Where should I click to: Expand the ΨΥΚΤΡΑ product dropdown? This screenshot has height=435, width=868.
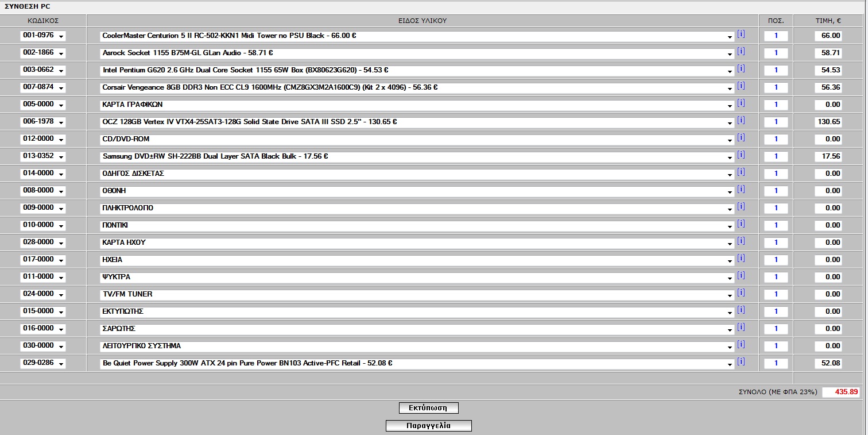(x=417, y=277)
